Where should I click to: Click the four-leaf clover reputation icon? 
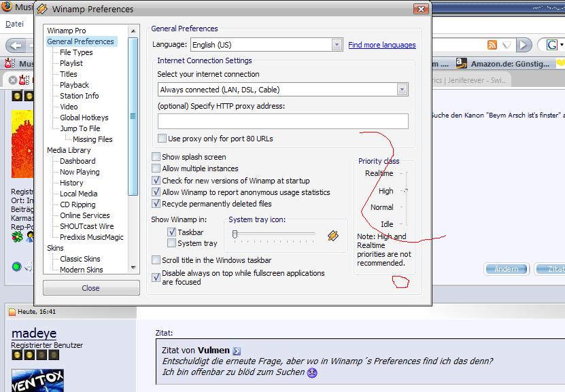(17, 236)
